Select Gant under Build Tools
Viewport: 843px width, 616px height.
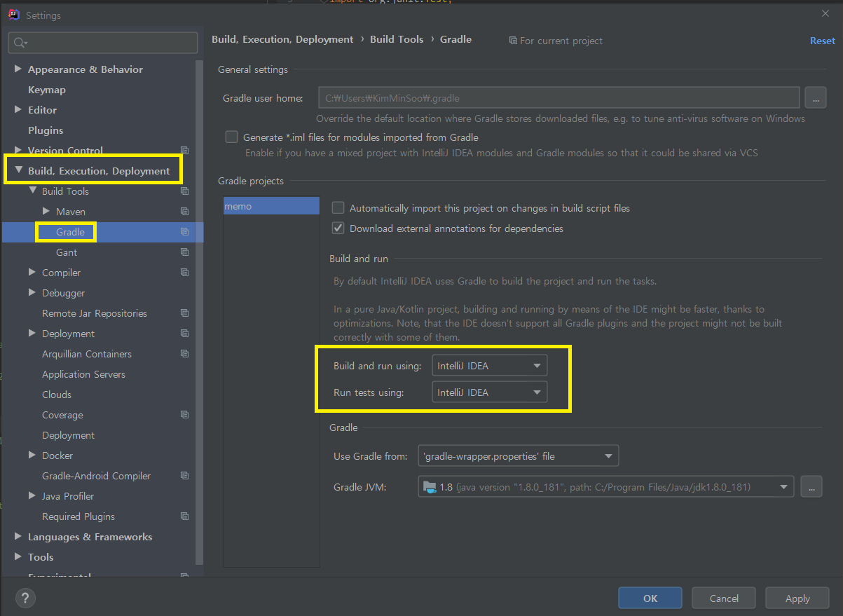(67, 252)
